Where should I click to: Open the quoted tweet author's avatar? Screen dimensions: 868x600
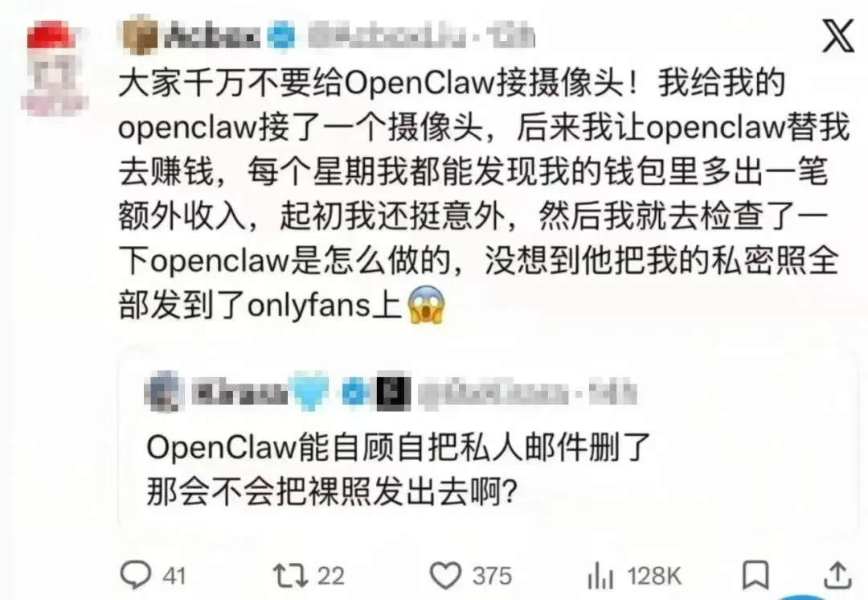pos(165,392)
